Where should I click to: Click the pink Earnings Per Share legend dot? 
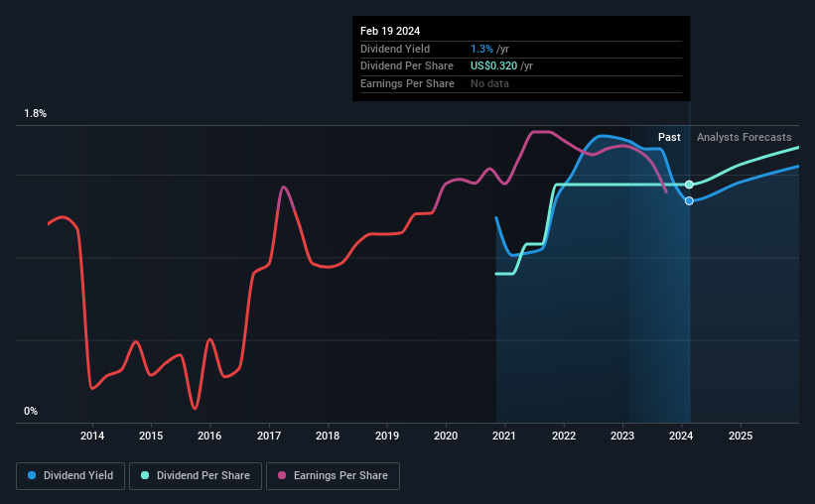282,475
